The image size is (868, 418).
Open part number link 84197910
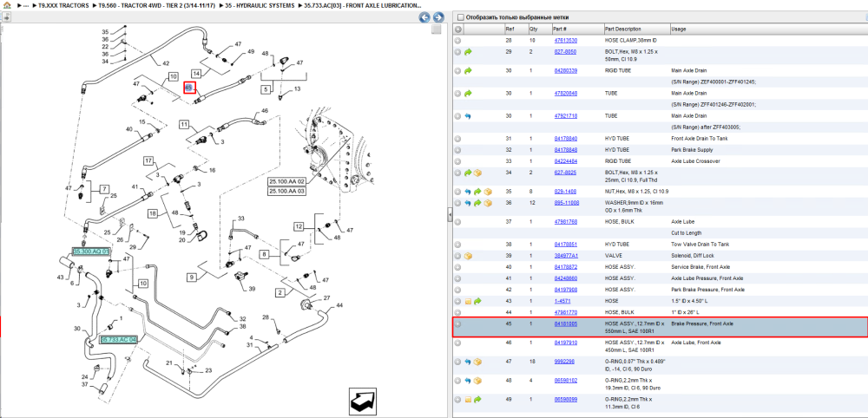(566, 343)
